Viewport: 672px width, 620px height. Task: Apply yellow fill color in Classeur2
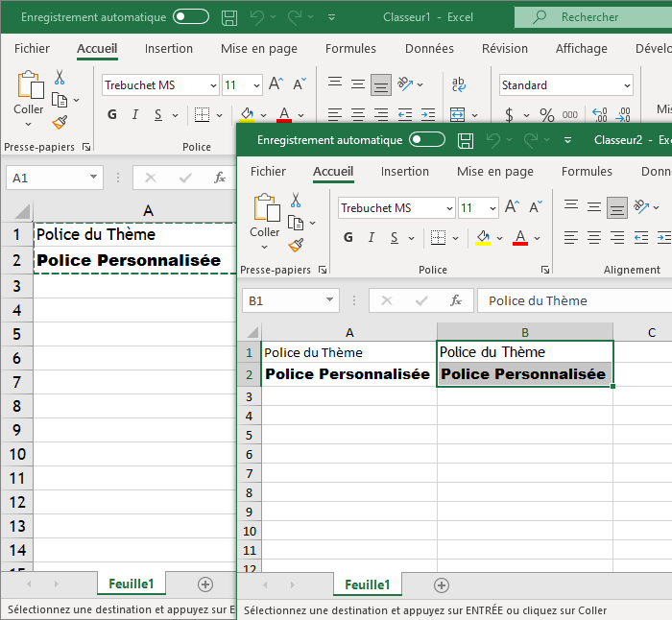click(483, 238)
